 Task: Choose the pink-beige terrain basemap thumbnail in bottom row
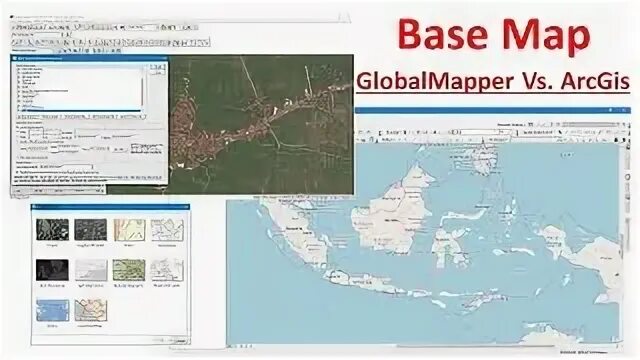[91, 310]
